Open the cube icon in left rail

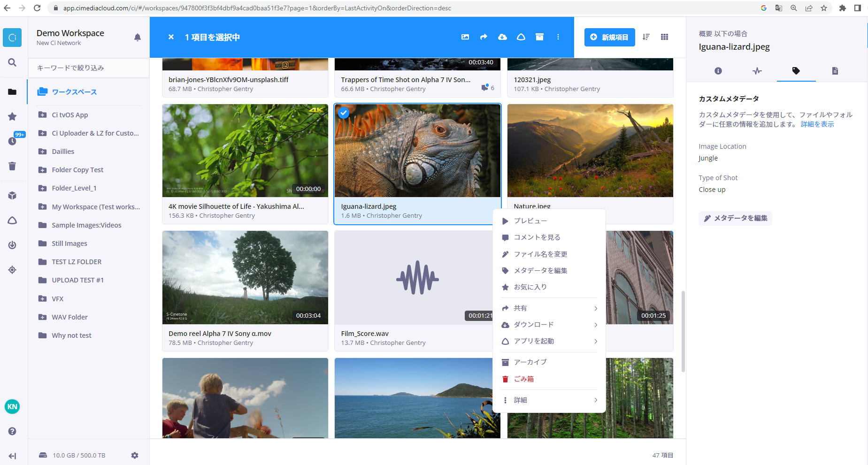coord(12,196)
